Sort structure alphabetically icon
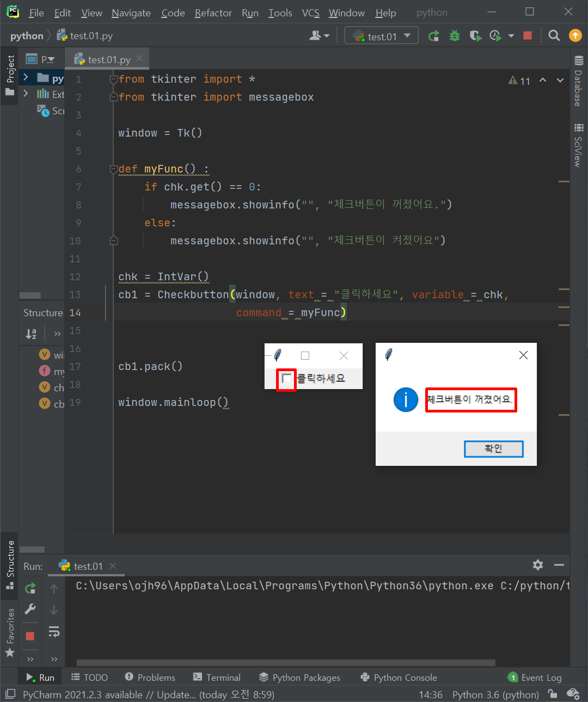This screenshot has height=702, width=588. point(31,334)
